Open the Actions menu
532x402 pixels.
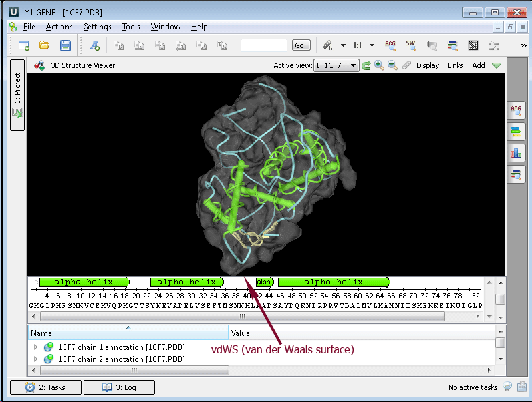click(x=59, y=27)
